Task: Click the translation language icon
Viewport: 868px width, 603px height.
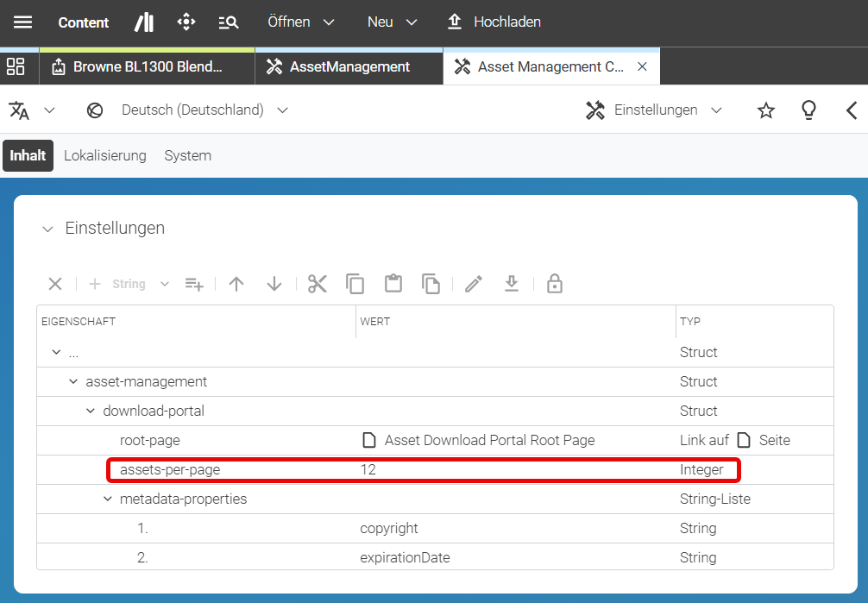Action: click(19, 110)
